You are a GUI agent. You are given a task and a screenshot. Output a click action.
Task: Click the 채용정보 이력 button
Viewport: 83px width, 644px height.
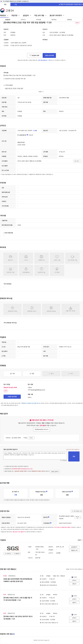74,550
